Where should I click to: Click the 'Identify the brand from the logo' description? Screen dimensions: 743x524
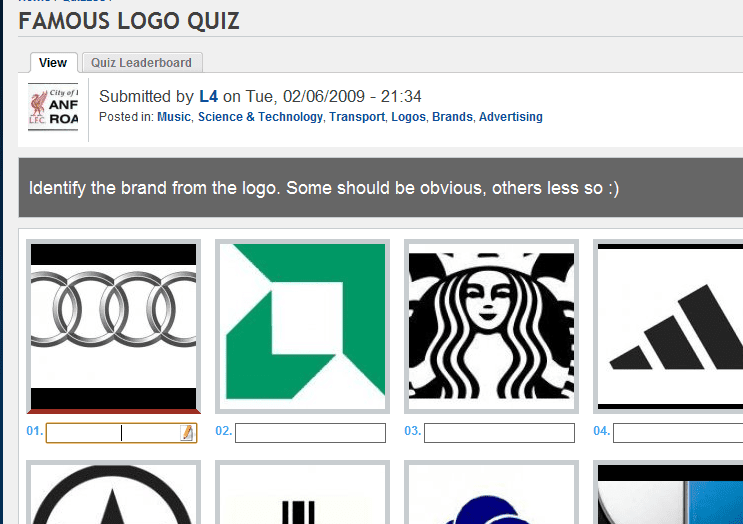(324, 188)
